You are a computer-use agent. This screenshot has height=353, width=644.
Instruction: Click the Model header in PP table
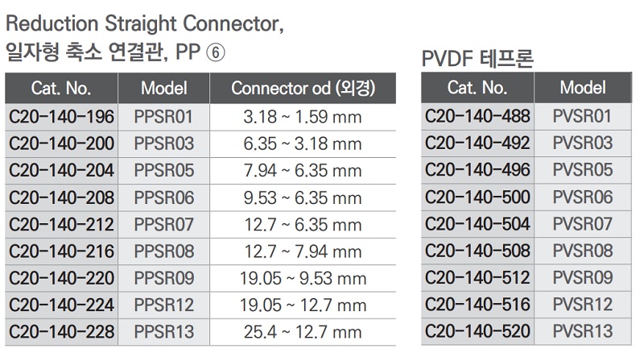pyautogui.click(x=163, y=88)
